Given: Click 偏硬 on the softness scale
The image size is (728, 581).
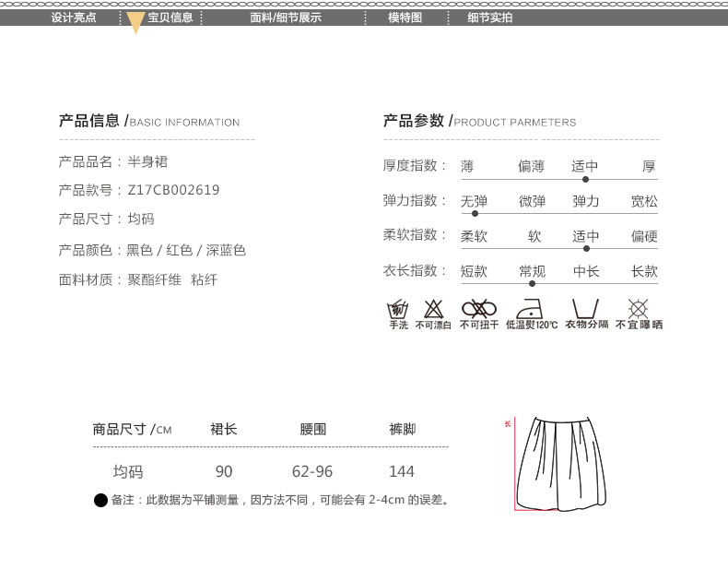Looking at the screenshot, I should (644, 236).
